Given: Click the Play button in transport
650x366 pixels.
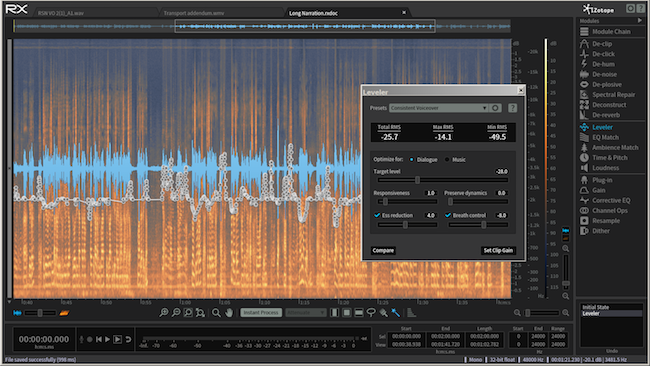Looking at the screenshot, I should (x=107, y=339).
